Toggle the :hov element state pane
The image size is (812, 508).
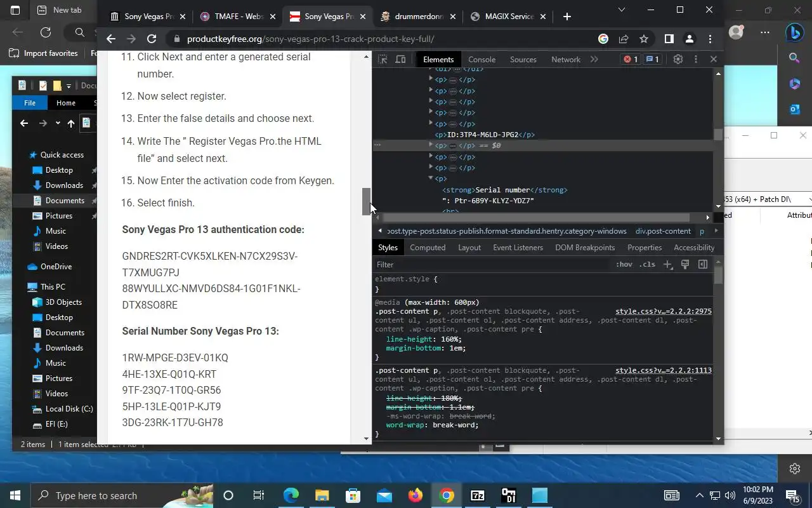(624, 264)
